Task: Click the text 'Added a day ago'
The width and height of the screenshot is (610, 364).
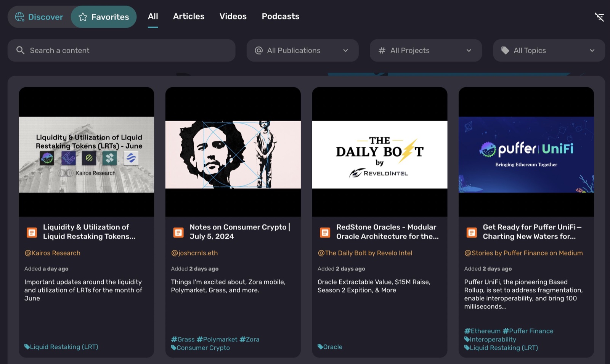Action: coord(47,269)
